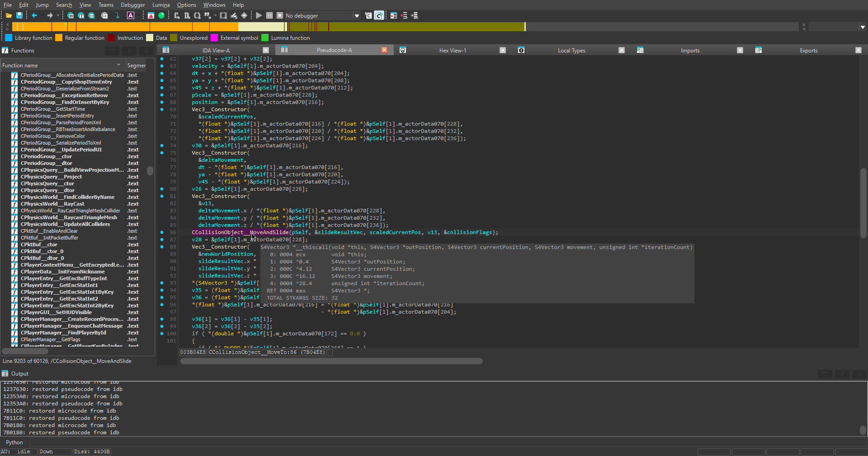Screen dimensions: 868x456
Task: Click the Functions list vertical scrollbar thumb
Action: coord(150,171)
